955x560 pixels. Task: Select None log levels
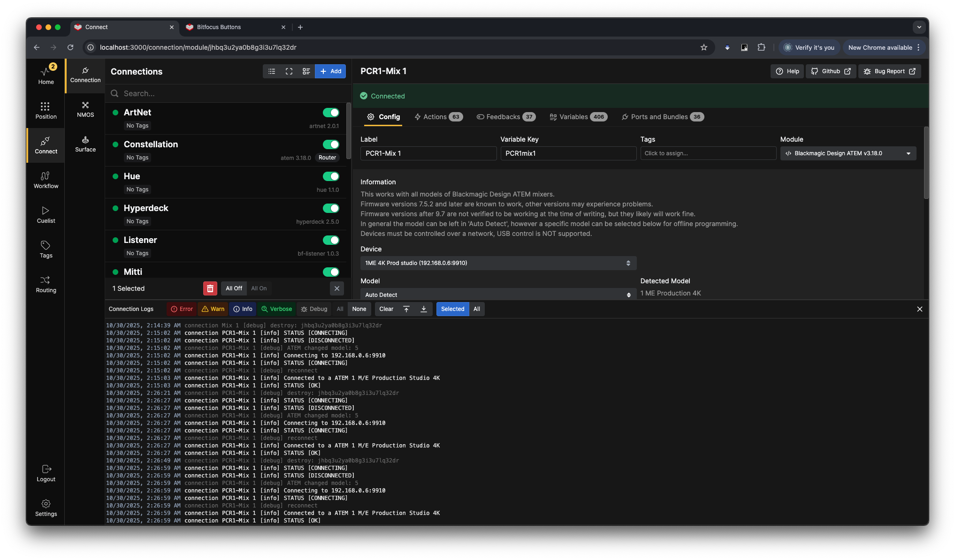(359, 309)
